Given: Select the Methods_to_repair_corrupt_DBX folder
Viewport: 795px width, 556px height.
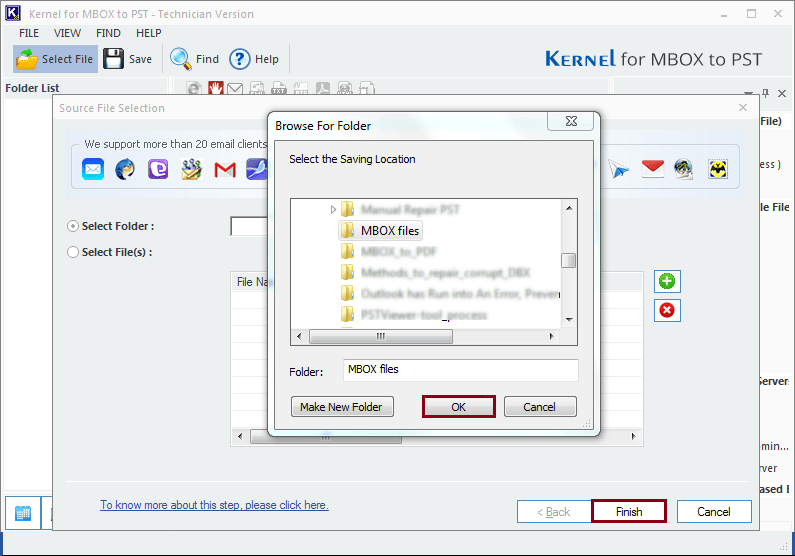Looking at the screenshot, I should point(445,273).
